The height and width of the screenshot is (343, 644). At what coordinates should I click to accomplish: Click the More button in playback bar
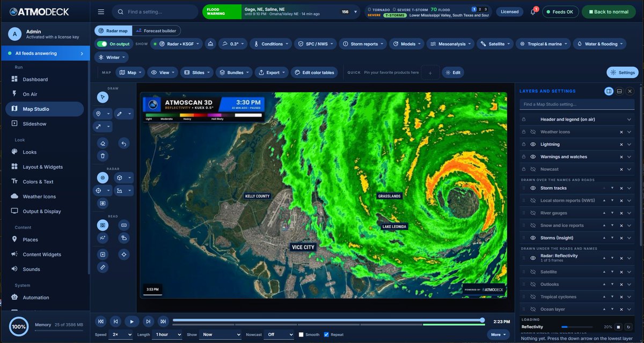pos(498,334)
